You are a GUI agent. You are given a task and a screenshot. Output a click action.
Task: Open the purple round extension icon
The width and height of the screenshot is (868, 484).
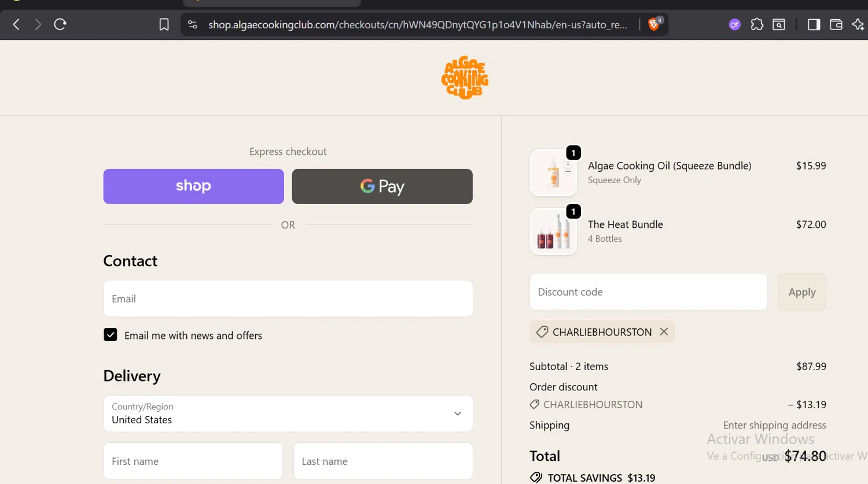coord(734,24)
